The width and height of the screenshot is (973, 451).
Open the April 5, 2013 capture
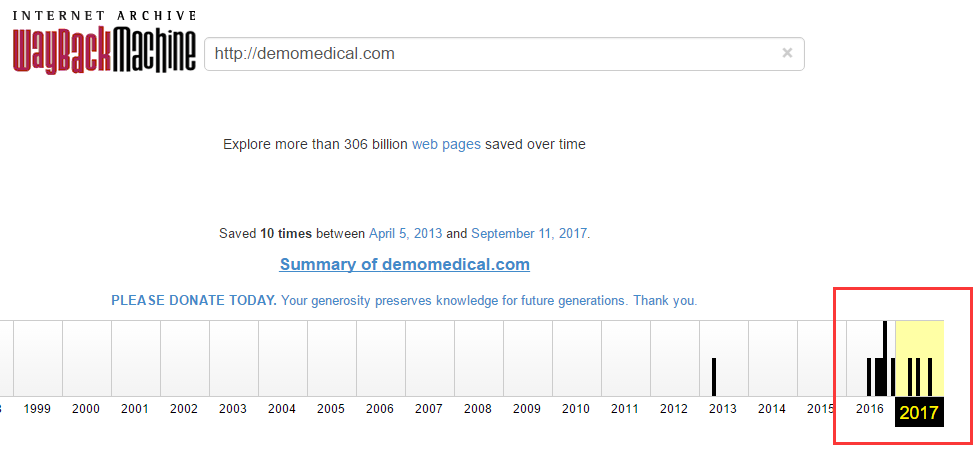point(406,234)
